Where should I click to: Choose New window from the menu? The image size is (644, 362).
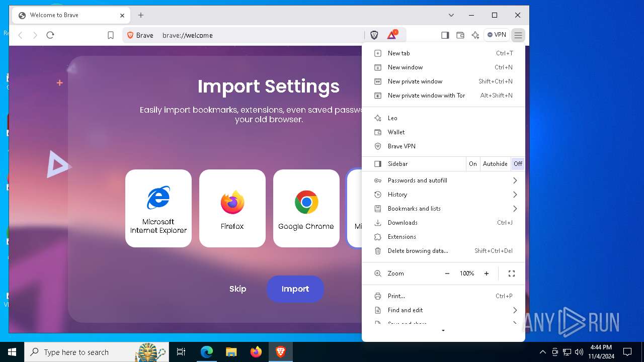pyautogui.click(x=443, y=67)
